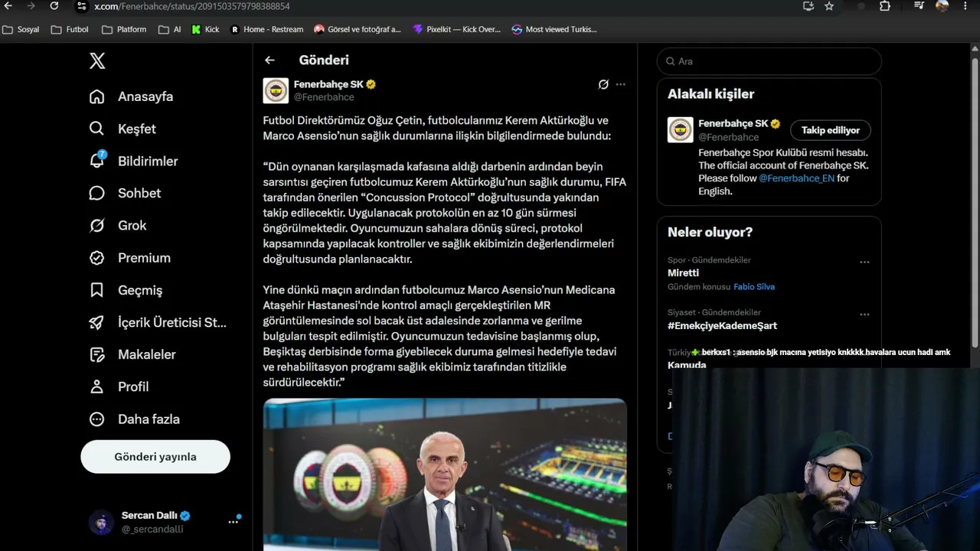The image size is (980, 551).
Task: Open the Most viewed Turkish bookmark
Action: pos(554,29)
